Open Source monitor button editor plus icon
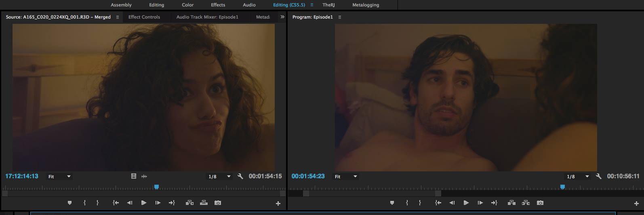This screenshot has width=644, height=215. (278, 203)
